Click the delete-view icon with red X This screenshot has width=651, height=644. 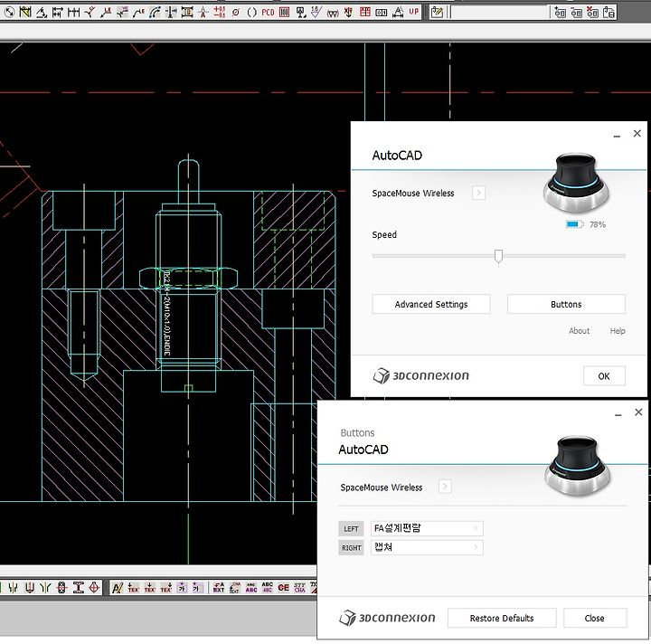pos(592,12)
